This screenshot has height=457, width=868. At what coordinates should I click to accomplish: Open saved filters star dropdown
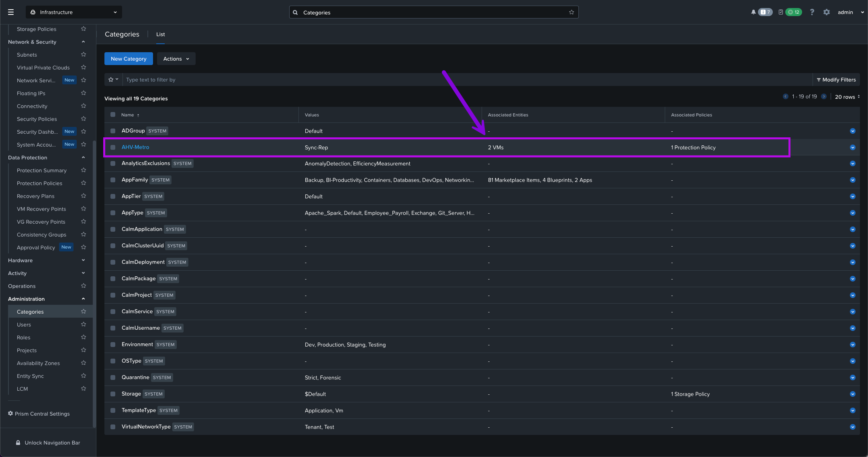pyautogui.click(x=113, y=80)
